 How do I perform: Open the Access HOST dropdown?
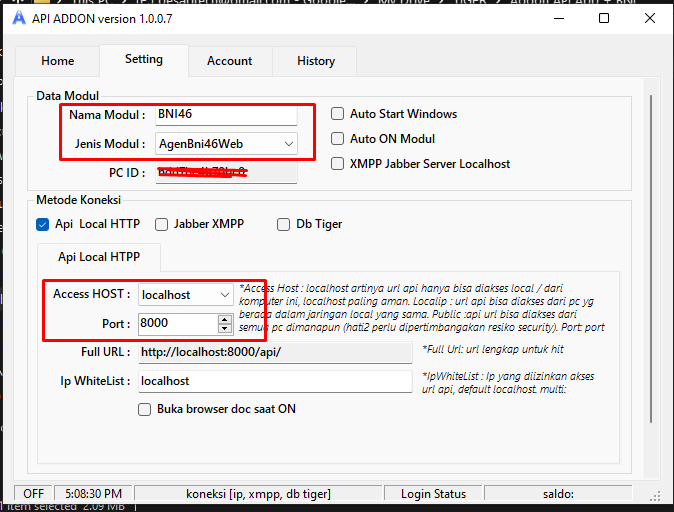[x=224, y=295]
